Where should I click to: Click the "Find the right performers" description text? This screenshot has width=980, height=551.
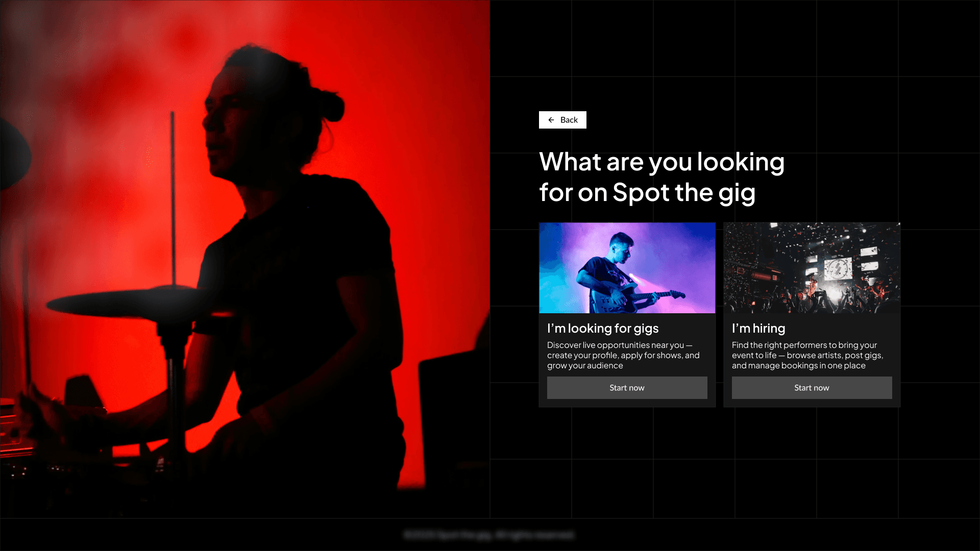pyautogui.click(x=807, y=356)
